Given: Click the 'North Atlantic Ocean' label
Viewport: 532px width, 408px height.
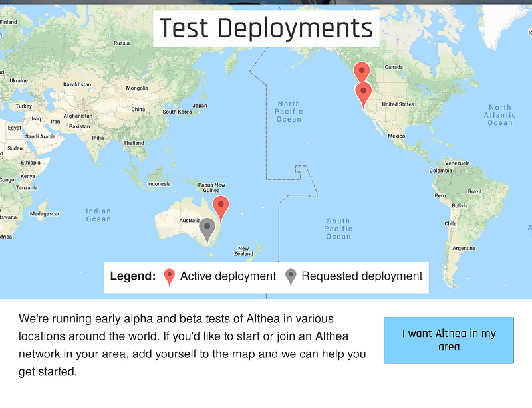Looking at the screenshot, I should (500, 115).
